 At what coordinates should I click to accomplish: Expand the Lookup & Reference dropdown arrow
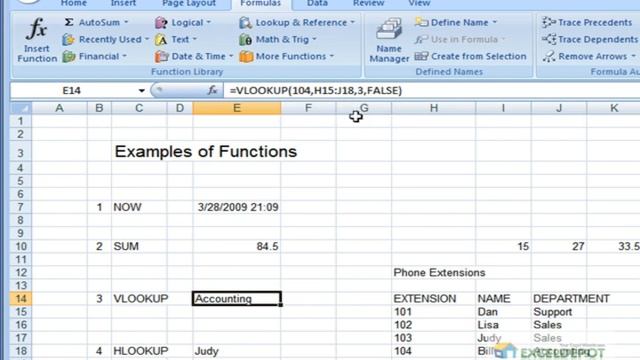pyautogui.click(x=353, y=22)
